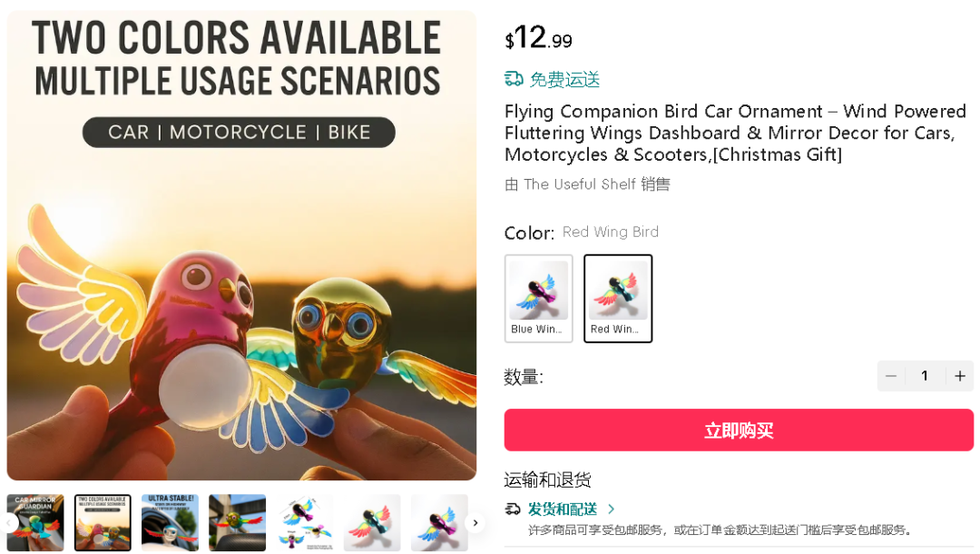Click the free shipping truck icon
This screenshot has height=554, width=980.
coord(514,79)
